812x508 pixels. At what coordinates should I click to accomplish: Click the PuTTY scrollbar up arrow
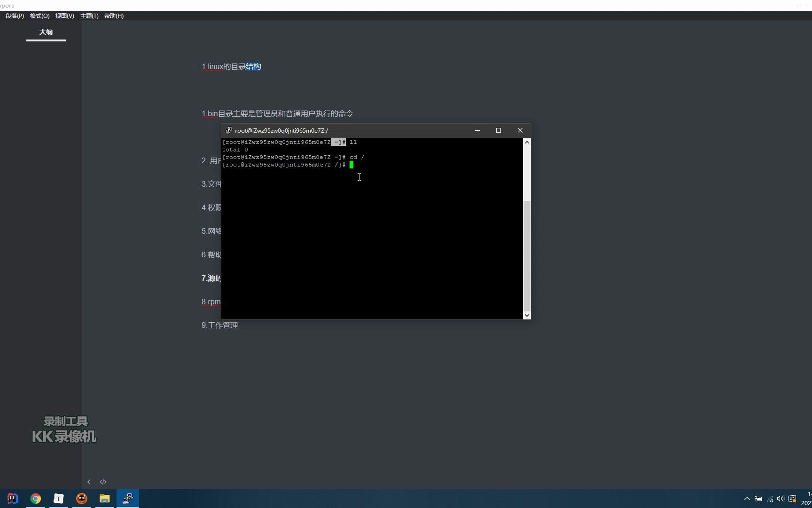click(527, 142)
